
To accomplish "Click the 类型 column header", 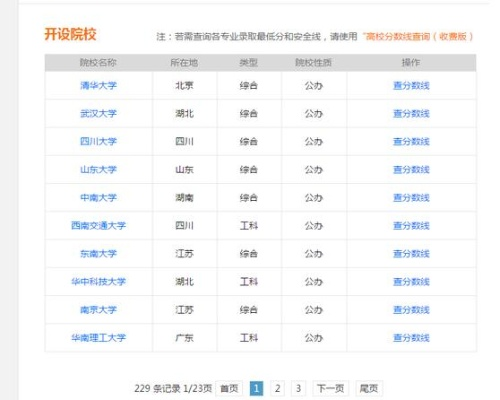I will pos(249,63).
